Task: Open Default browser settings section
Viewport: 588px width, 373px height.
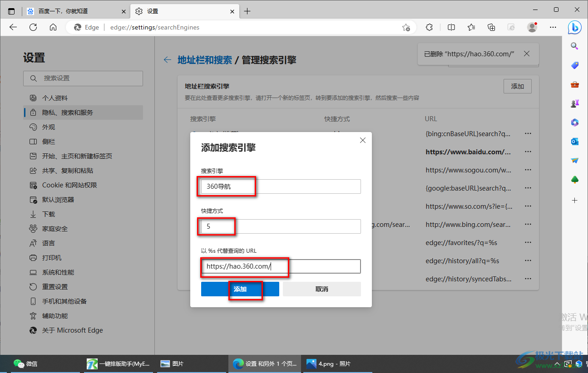Action: 83,200
